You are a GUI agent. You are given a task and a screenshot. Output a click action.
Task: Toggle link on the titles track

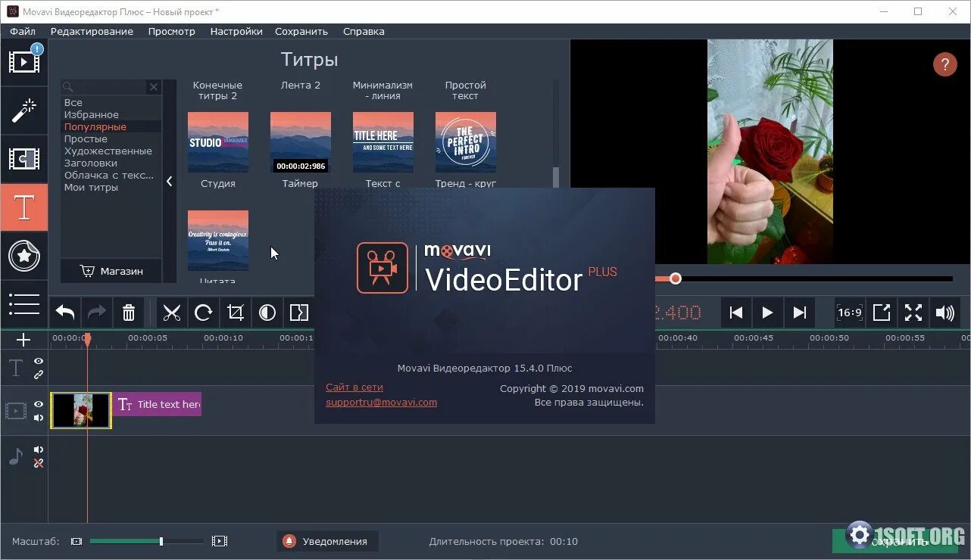pyautogui.click(x=39, y=375)
